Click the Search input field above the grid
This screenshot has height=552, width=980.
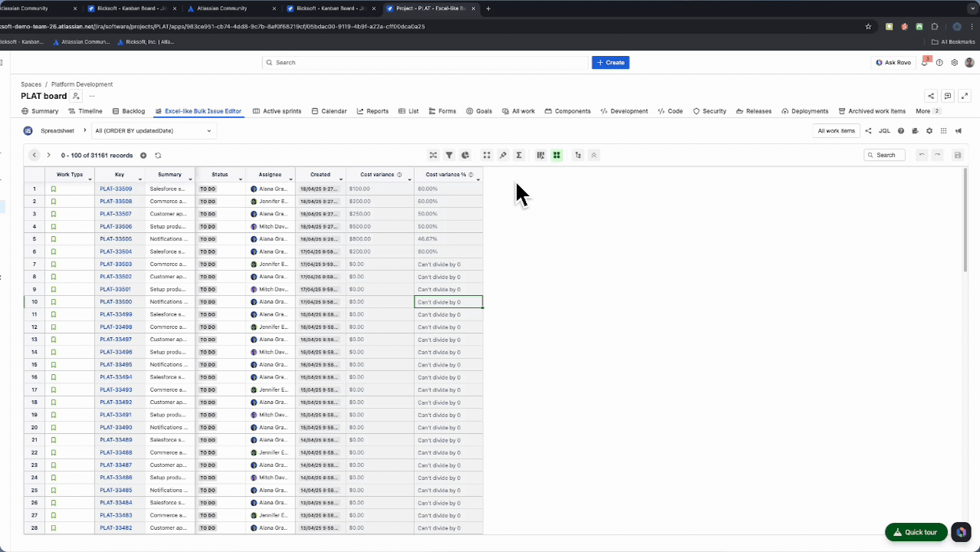884,155
